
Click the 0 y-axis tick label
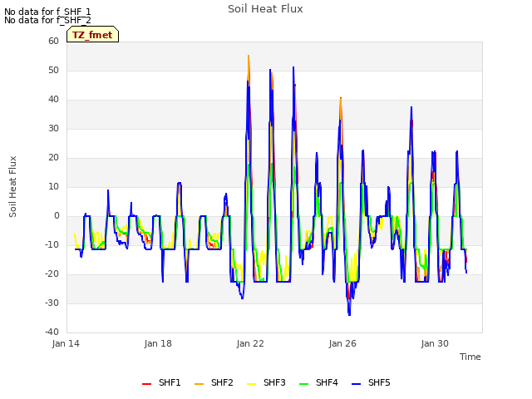(57, 216)
